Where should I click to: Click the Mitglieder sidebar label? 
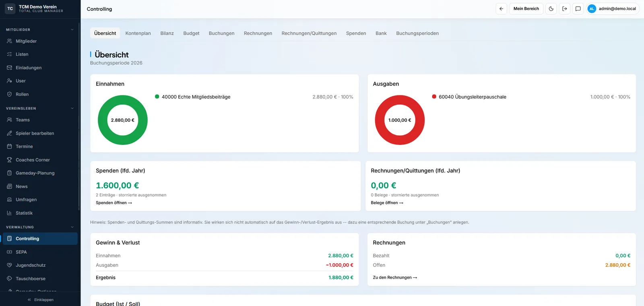(26, 41)
